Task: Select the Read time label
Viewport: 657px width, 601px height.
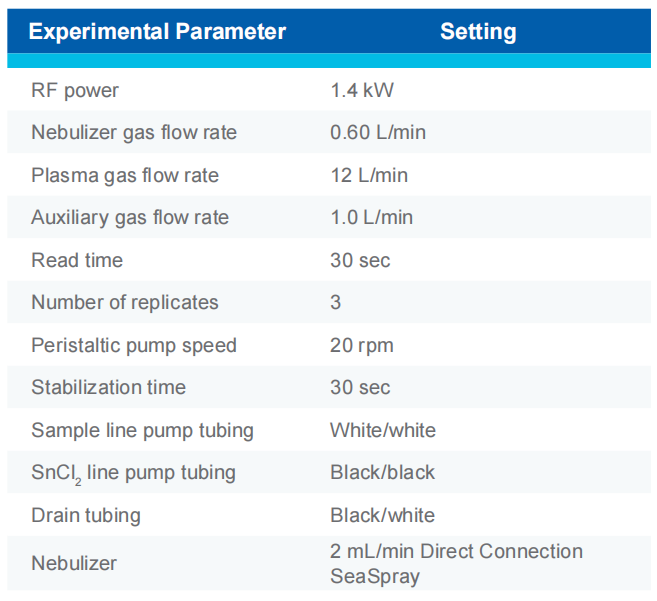Action: pos(77,260)
